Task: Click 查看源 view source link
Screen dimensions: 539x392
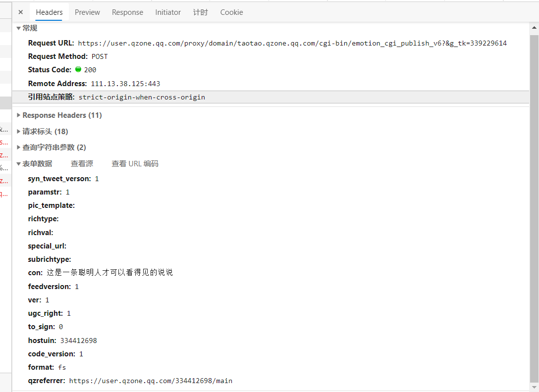Action: [x=82, y=164]
